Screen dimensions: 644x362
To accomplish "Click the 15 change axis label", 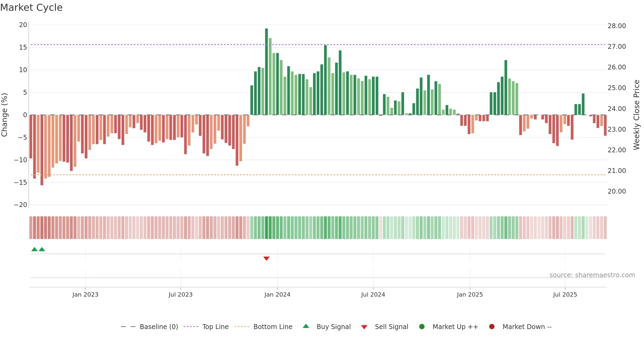I will click(x=23, y=47).
